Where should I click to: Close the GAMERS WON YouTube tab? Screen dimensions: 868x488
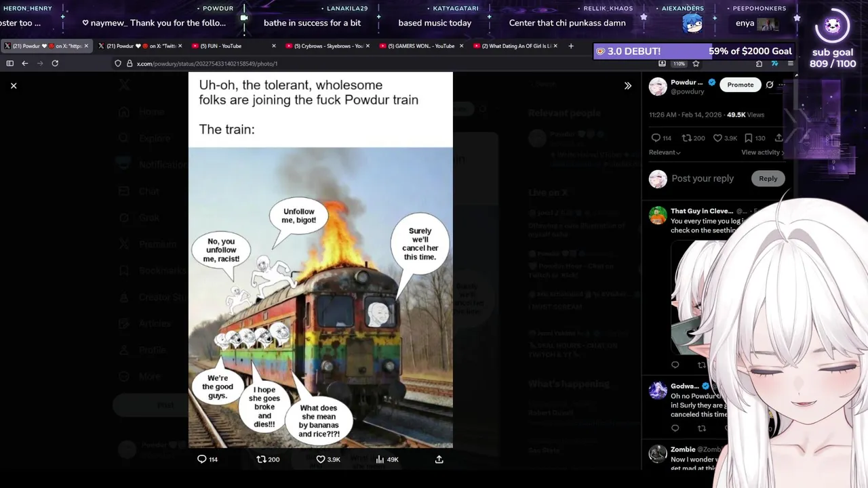pyautogui.click(x=461, y=46)
